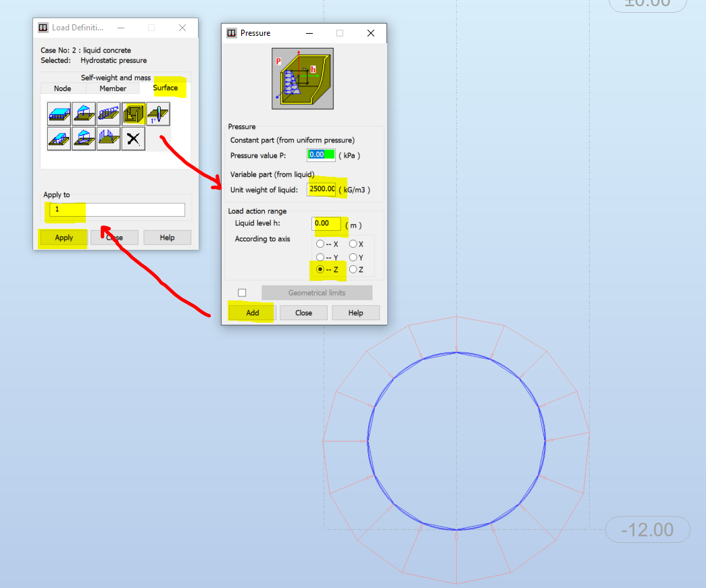Click Apply in Load Definition dialog

[x=64, y=238]
